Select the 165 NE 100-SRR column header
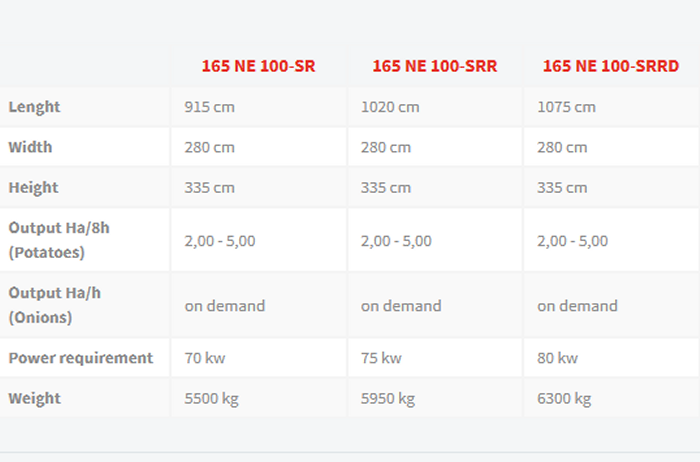Image resolution: width=700 pixels, height=462 pixels. point(434,66)
